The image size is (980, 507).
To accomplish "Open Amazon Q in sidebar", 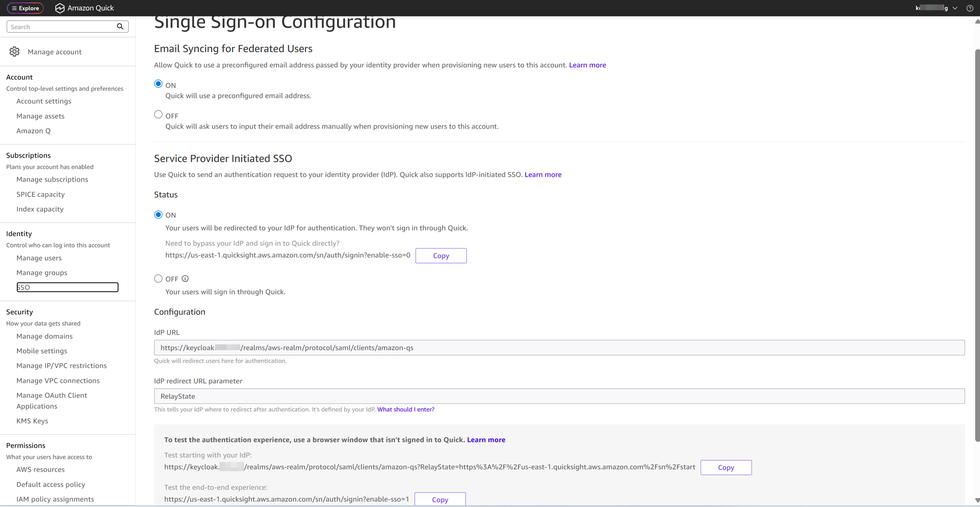I will (34, 131).
